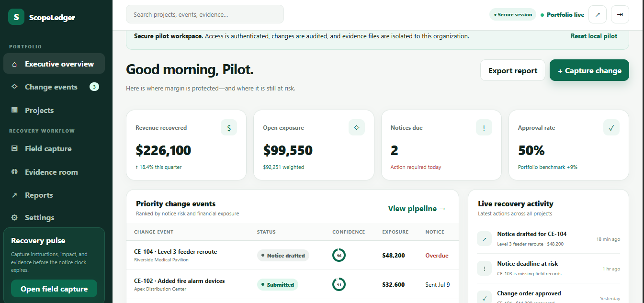644x303 pixels.
Task: Click the confidence ring showing 91
Action: coord(339,284)
